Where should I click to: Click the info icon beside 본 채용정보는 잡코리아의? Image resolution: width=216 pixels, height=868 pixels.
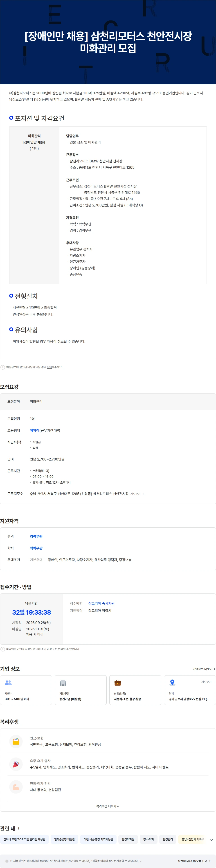pyautogui.click(x=7, y=861)
